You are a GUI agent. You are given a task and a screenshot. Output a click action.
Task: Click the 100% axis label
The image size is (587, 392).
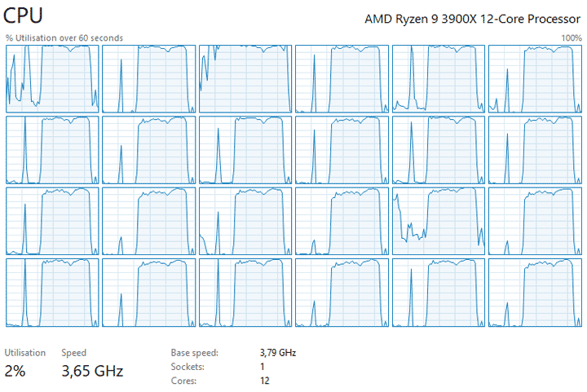point(571,37)
